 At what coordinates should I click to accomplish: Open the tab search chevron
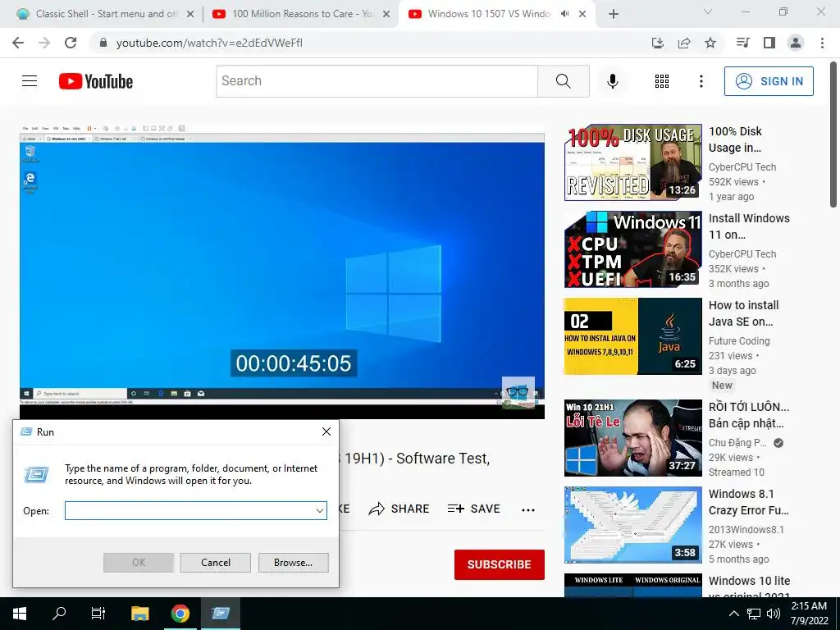tap(708, 11)
